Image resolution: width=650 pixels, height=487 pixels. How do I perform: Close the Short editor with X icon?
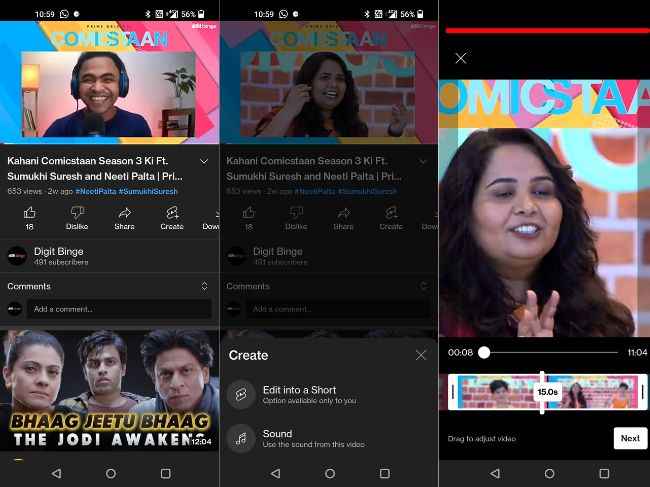pyautogui.click(x=461, y=58)
